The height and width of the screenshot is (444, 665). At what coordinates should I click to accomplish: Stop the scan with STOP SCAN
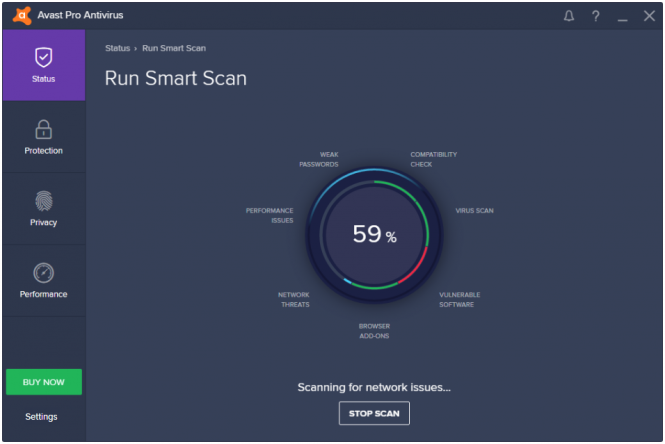point(374,413)
